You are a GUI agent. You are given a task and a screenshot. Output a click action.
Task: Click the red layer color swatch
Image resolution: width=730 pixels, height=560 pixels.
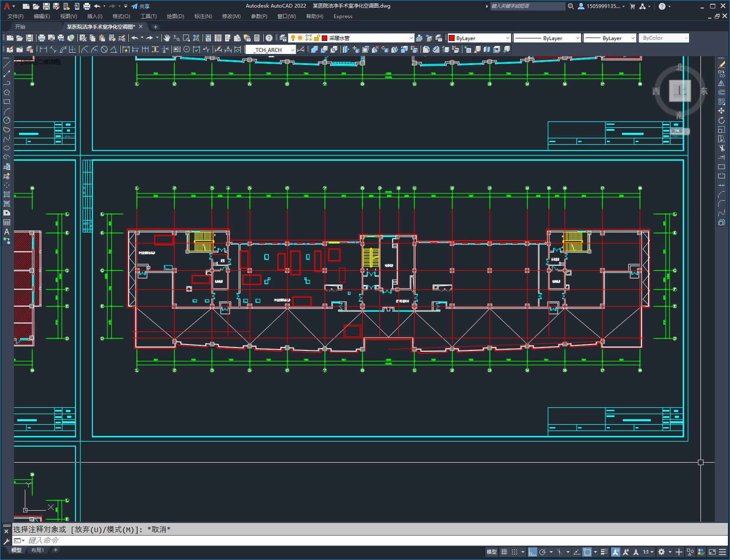coord(325,38)
